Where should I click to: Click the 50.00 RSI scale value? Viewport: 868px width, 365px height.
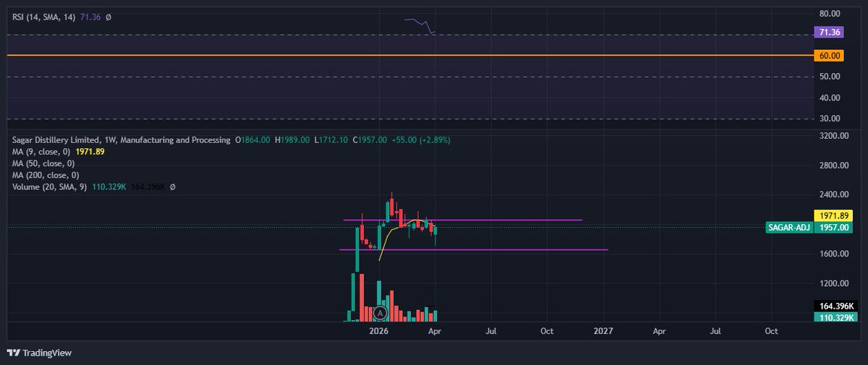pos(829,77)
